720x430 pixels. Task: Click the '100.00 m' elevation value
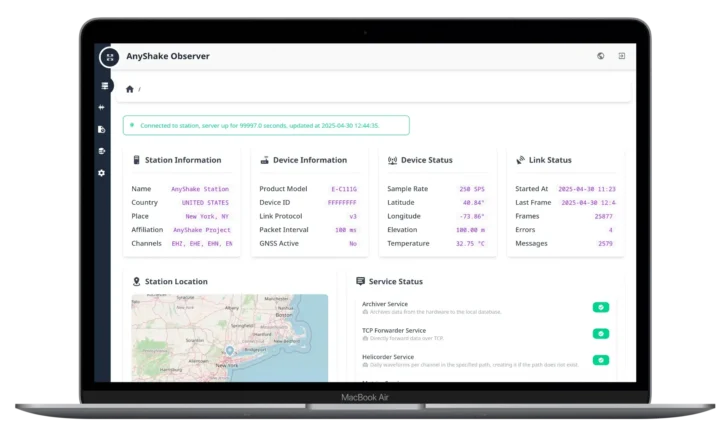tap(470, 230)
